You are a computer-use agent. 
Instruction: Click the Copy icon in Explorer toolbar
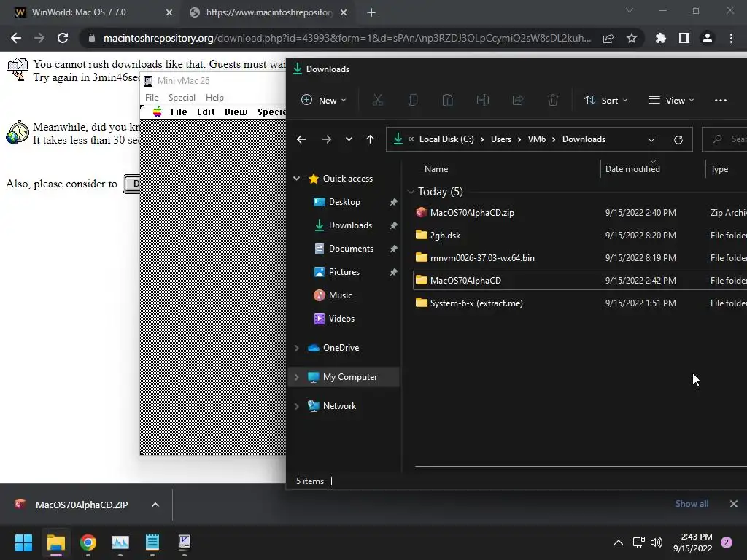coord(413,100)
